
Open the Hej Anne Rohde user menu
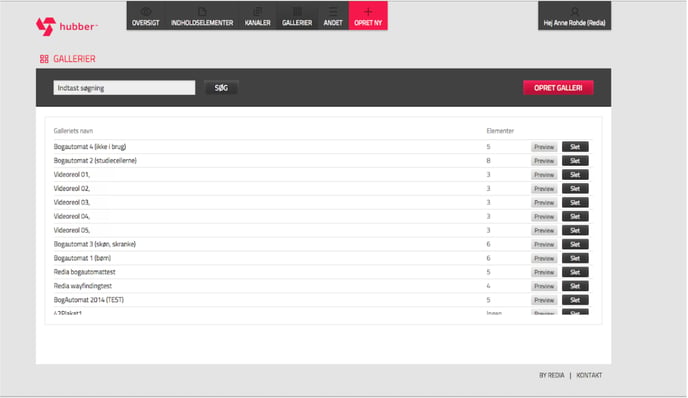coord(574,16)
